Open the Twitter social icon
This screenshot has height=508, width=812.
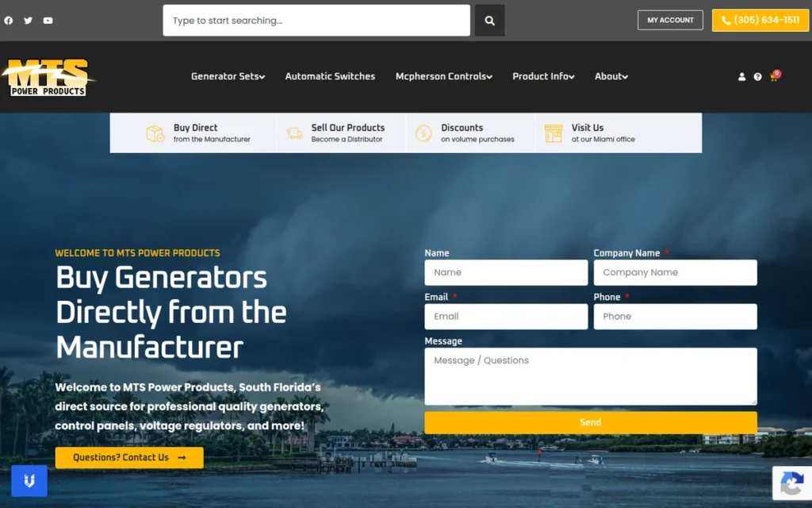pos(28,20)
